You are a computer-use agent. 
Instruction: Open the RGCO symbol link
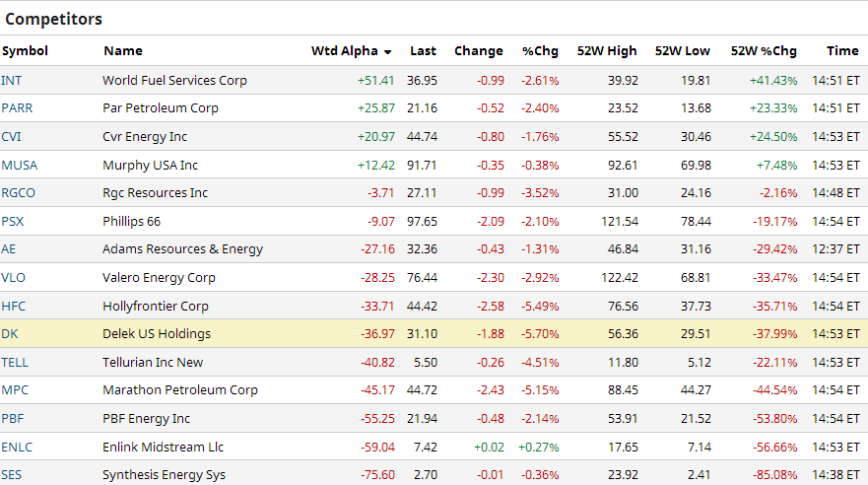coord(19,192)
